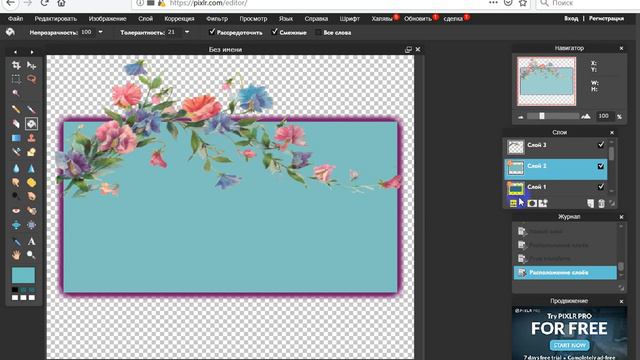This screenshot has width=640, height=360.
Task: Select the Hand pan tool
Action: [x=16, y=255]
